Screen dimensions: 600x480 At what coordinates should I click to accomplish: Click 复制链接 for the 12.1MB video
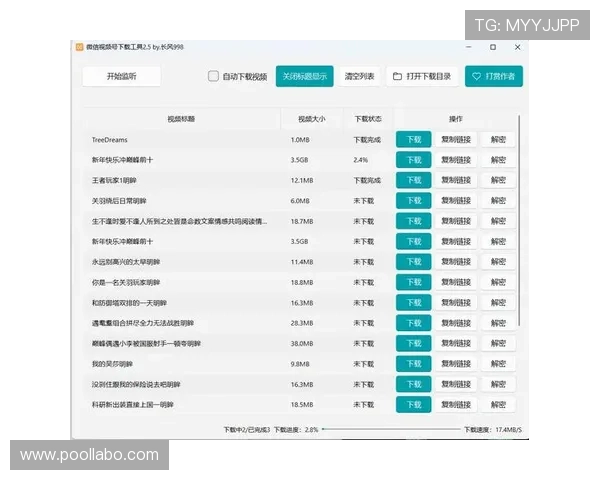[x=456, y=180]
